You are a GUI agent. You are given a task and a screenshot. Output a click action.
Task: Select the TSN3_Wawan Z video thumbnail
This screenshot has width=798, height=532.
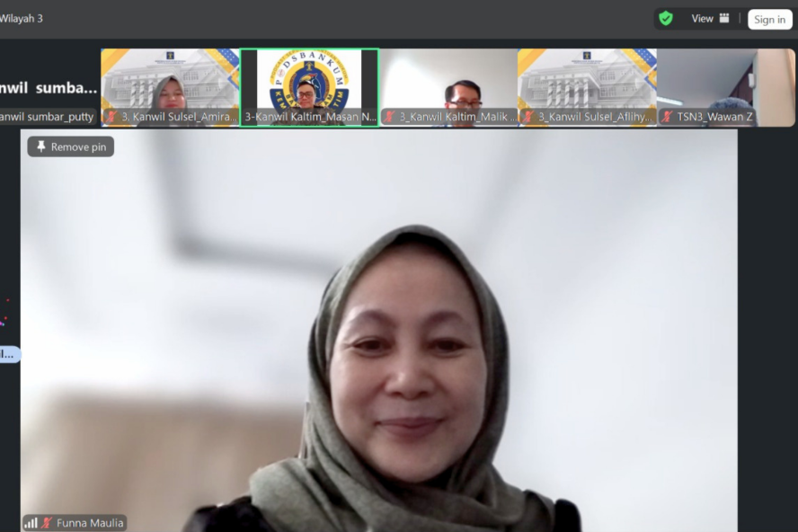pyautogui.click(x=726, y=81)
